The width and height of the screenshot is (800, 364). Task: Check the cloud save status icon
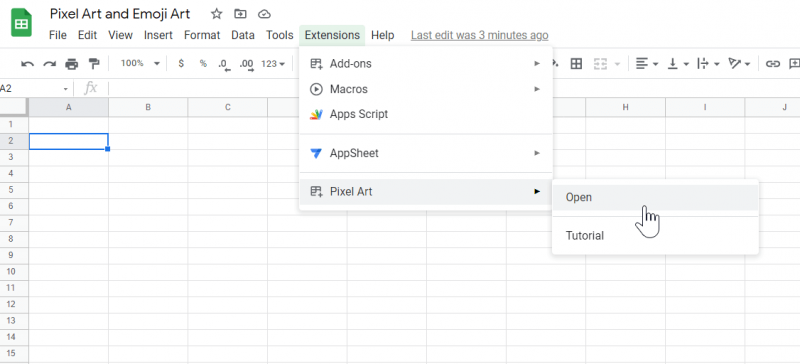point(264,14)
